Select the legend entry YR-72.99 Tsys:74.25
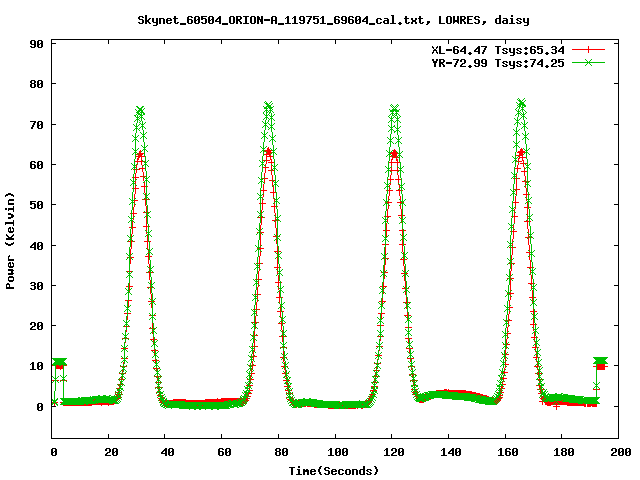 [x=498, y=63]
